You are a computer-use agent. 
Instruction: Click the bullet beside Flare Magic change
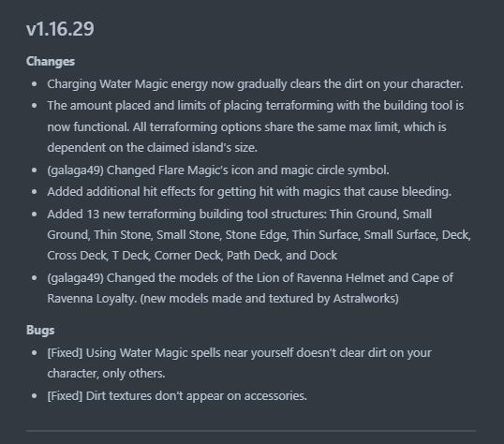(35, 170)
